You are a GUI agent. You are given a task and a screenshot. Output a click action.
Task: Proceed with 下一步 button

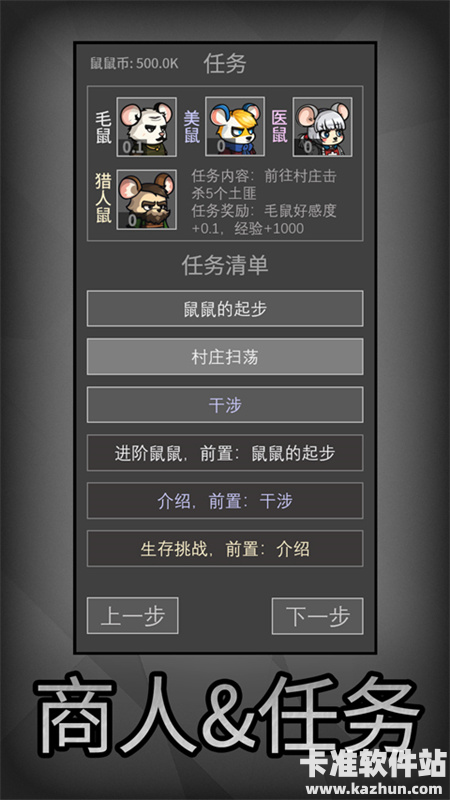point(317,616)
